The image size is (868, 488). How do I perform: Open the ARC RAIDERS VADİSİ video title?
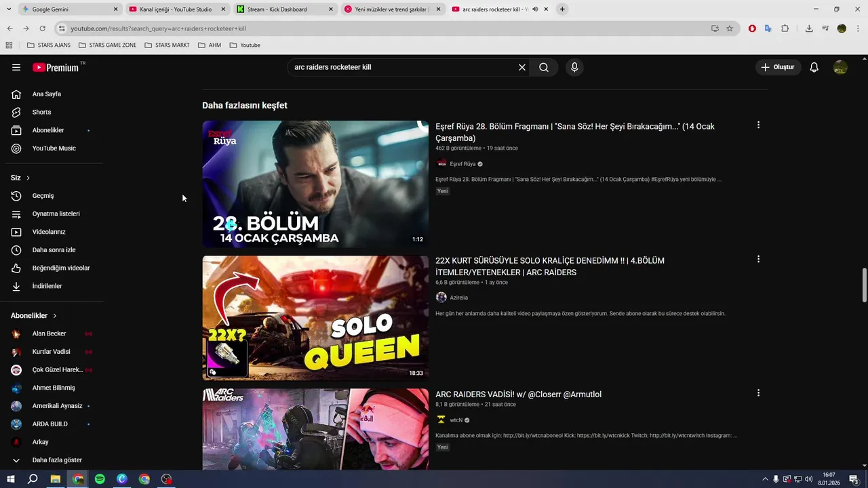click(518, 394)
